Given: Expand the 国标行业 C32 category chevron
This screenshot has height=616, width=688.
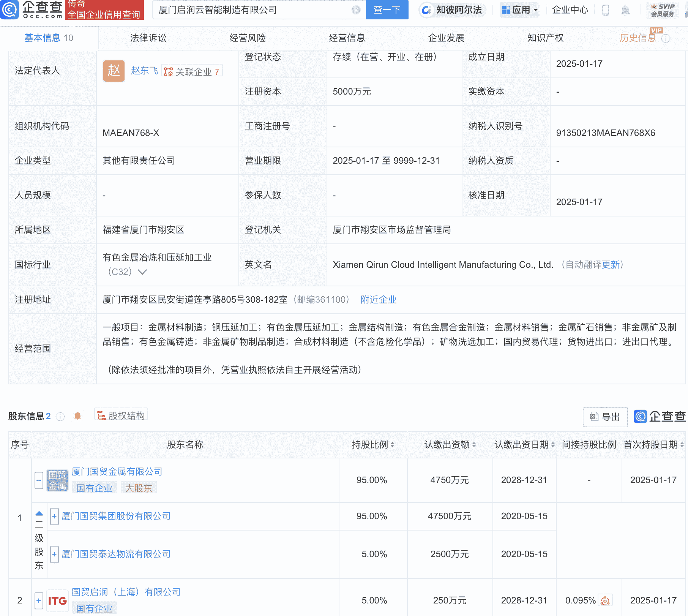Looking at the screenshot, I should [142, 272].
